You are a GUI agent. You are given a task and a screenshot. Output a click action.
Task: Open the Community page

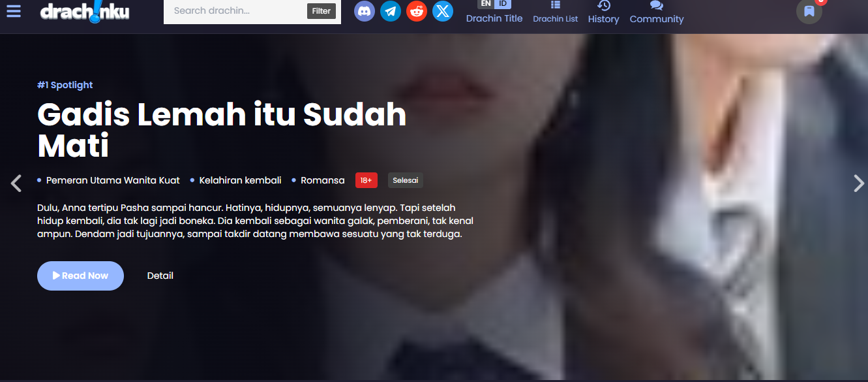tap(656, 12)
